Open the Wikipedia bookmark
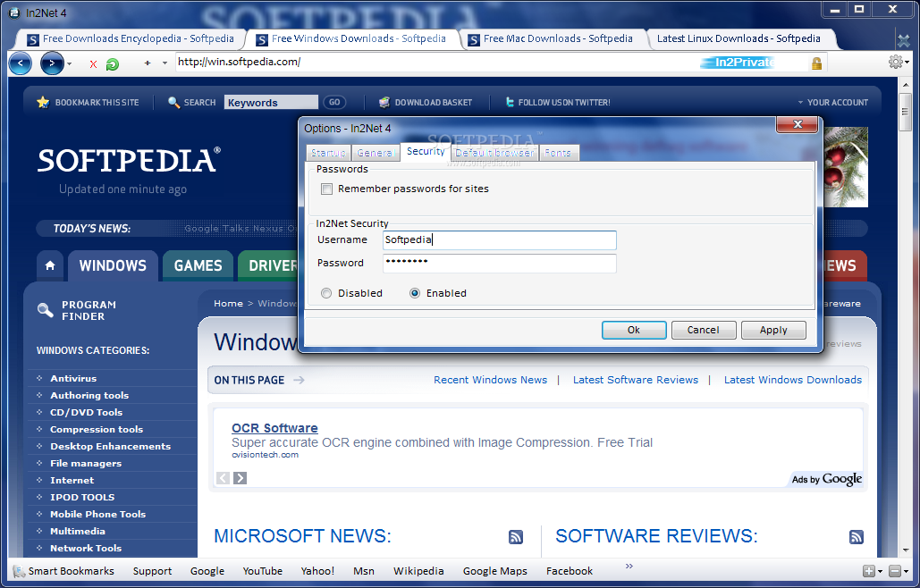 coord(418,571)
